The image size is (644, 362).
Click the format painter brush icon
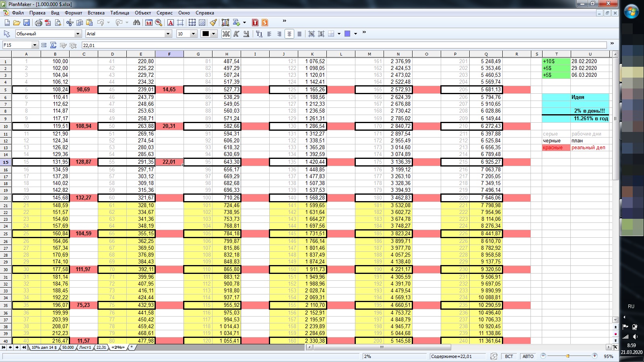tap(213, 23)
